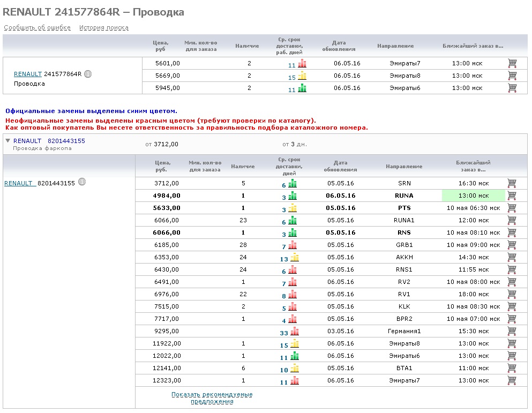Open the blue RENAULT 8201443155 header link

[x=49, y=141]
